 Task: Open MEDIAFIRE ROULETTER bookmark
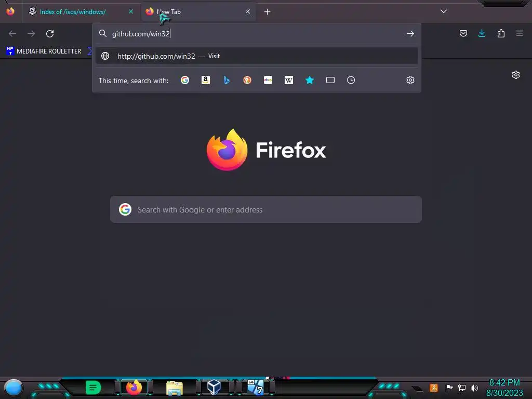tap(44, 51)
